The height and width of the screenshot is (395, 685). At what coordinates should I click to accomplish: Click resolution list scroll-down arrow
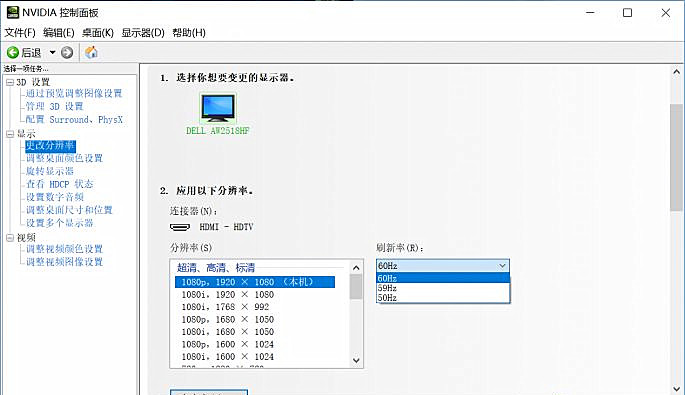click(356, 360)
